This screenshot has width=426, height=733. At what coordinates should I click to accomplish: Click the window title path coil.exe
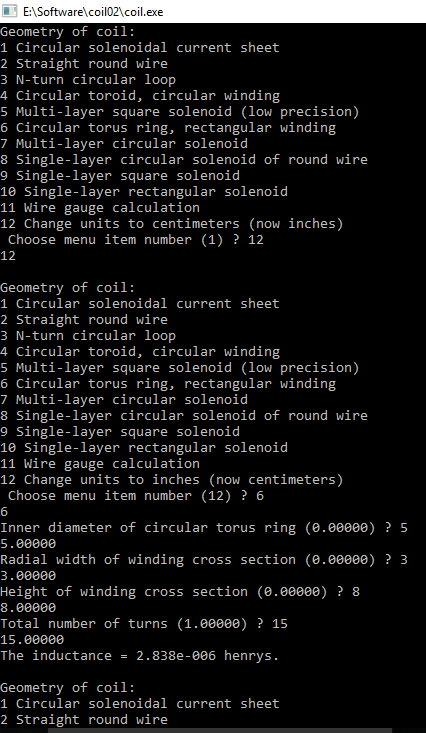point(93,11)
